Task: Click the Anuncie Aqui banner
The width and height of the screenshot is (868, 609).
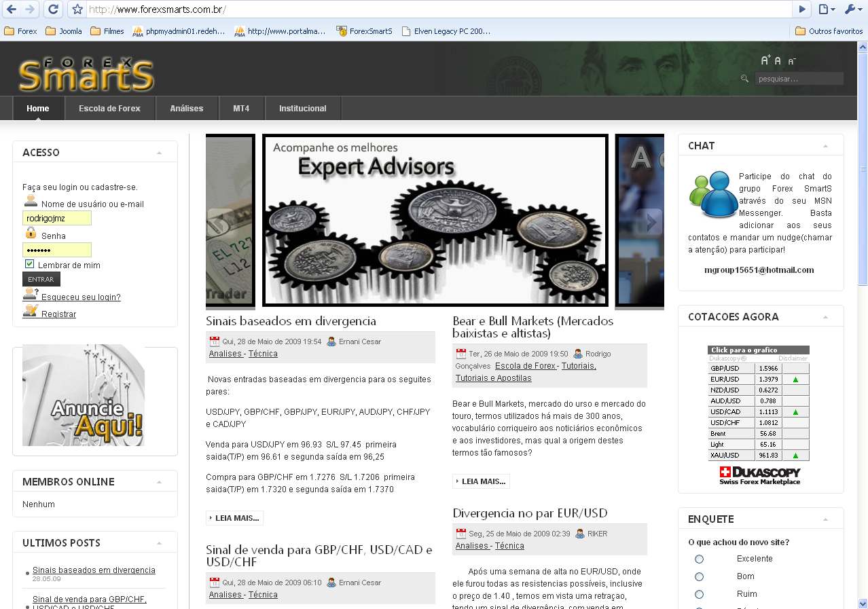Action: [83, 395]
